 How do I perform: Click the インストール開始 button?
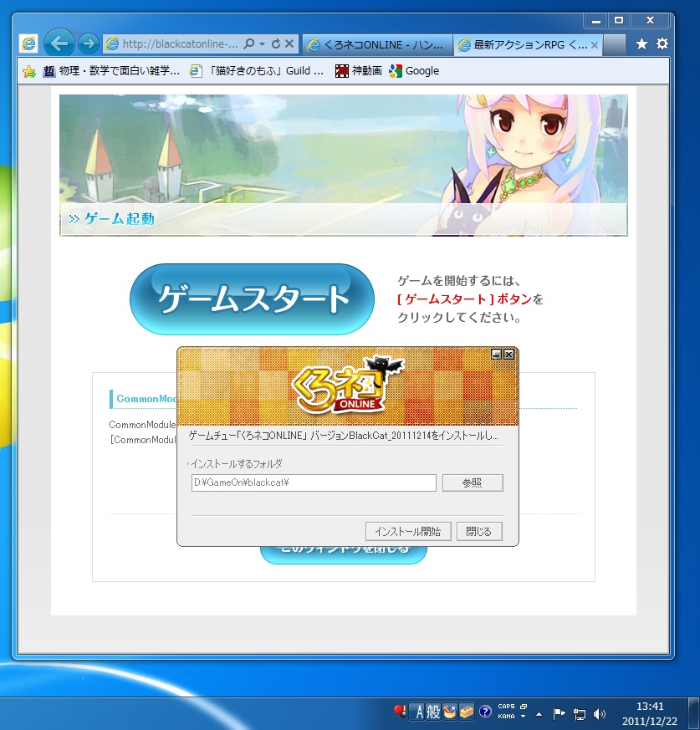coord(408,531)
